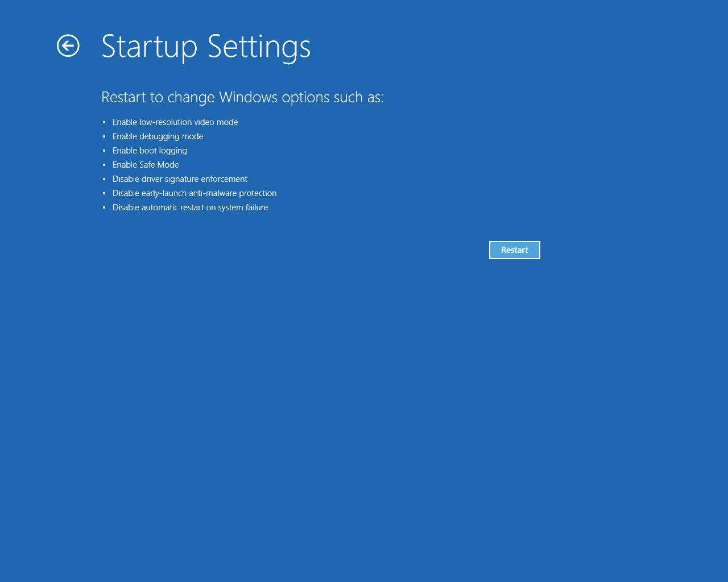Click bullet beside Enable boot logging
Screen dimensions: 728x582
(x=104, y=151)
